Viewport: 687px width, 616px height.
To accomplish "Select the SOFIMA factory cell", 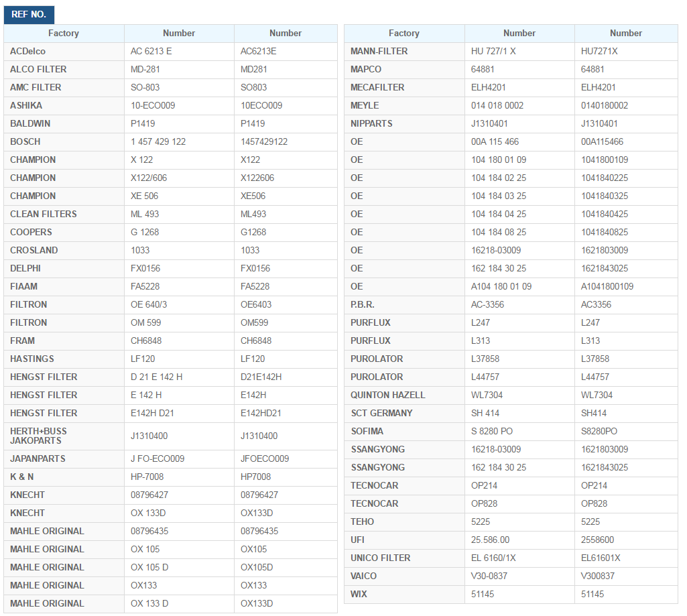I will pyautogui.click(x=404, y=432).
